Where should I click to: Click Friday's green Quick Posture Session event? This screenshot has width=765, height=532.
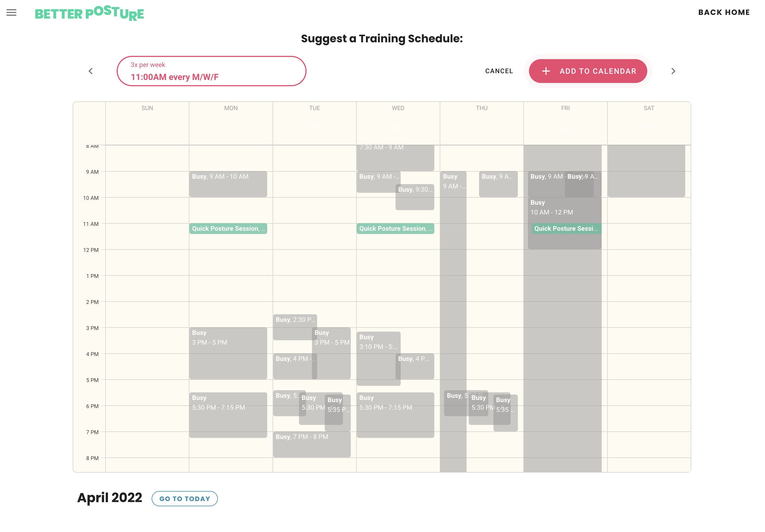coord(565,229)
